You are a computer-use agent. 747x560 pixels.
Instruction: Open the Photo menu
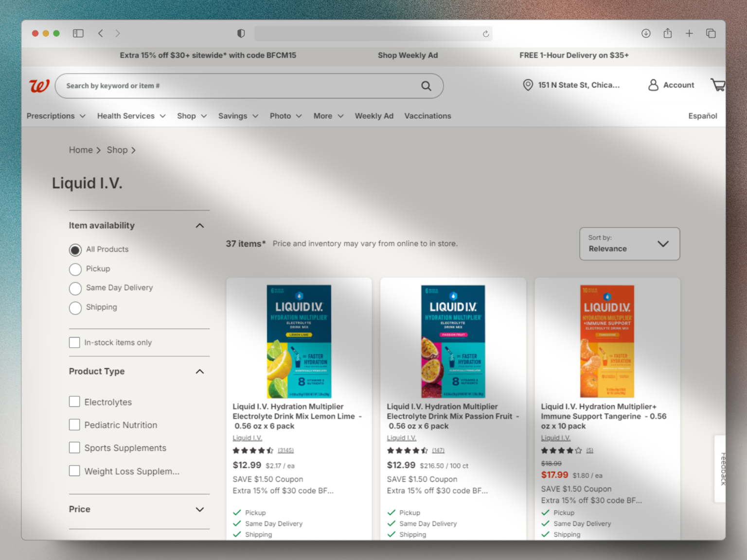click(286, 116)
